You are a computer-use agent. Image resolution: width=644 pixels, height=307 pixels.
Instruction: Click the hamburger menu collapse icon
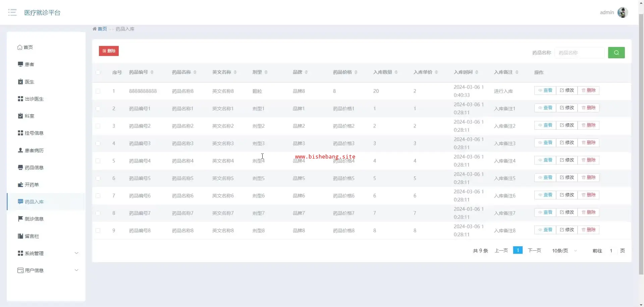tap(12, 13)
